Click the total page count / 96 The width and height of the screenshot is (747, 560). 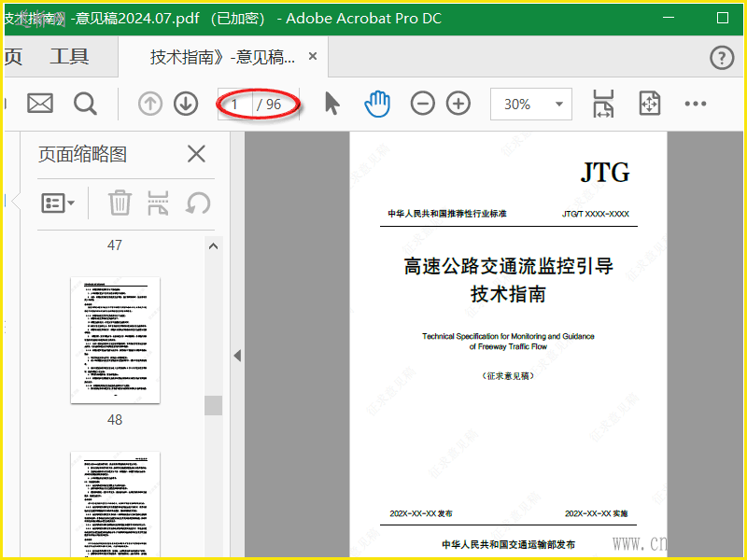[x=269, y=105]
